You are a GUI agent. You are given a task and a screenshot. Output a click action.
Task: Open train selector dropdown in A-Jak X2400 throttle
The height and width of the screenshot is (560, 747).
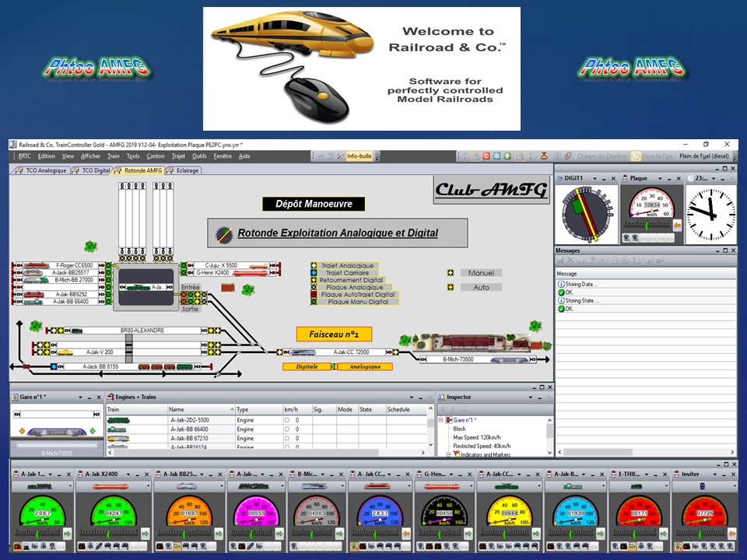147,486
